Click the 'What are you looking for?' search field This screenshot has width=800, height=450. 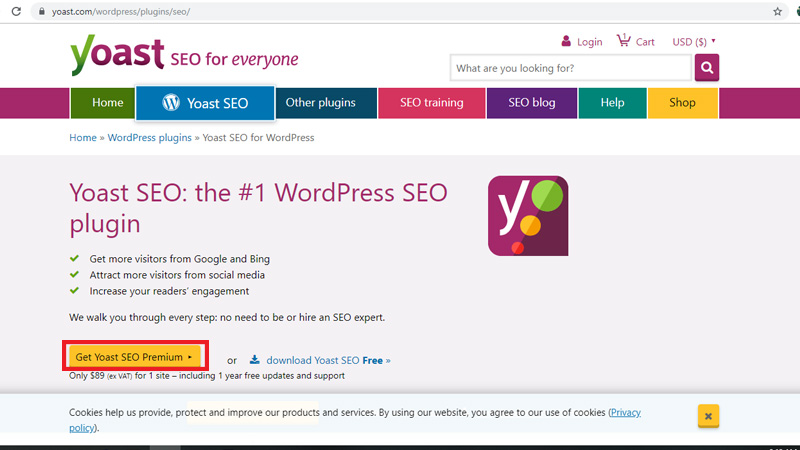570,68
